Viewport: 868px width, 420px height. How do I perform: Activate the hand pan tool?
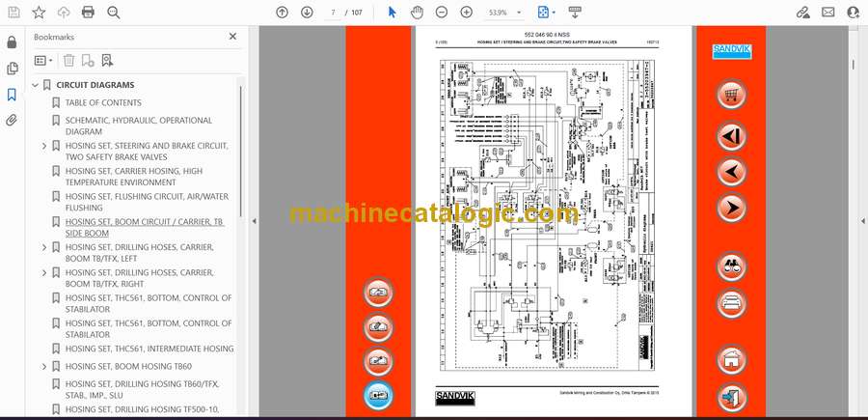click(x=417, y=13)
